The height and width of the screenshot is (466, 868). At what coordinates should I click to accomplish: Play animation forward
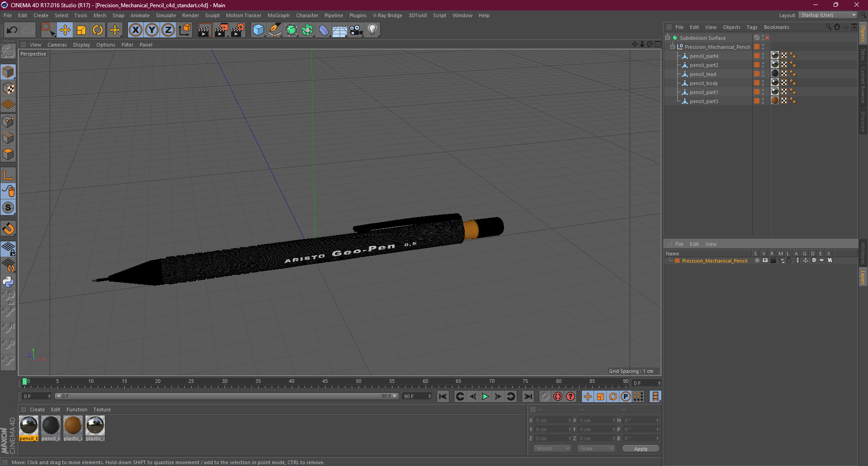coord(485,396)
